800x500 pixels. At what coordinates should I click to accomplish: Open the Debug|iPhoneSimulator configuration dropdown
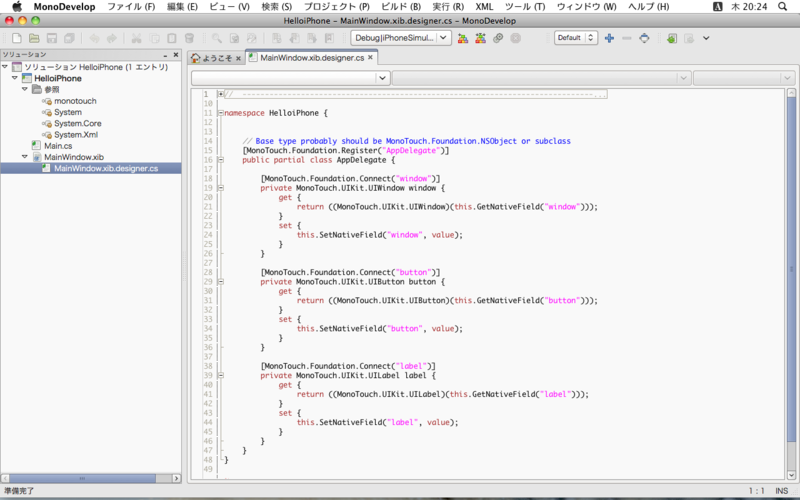pyautogui.click(x=401, y=38)
